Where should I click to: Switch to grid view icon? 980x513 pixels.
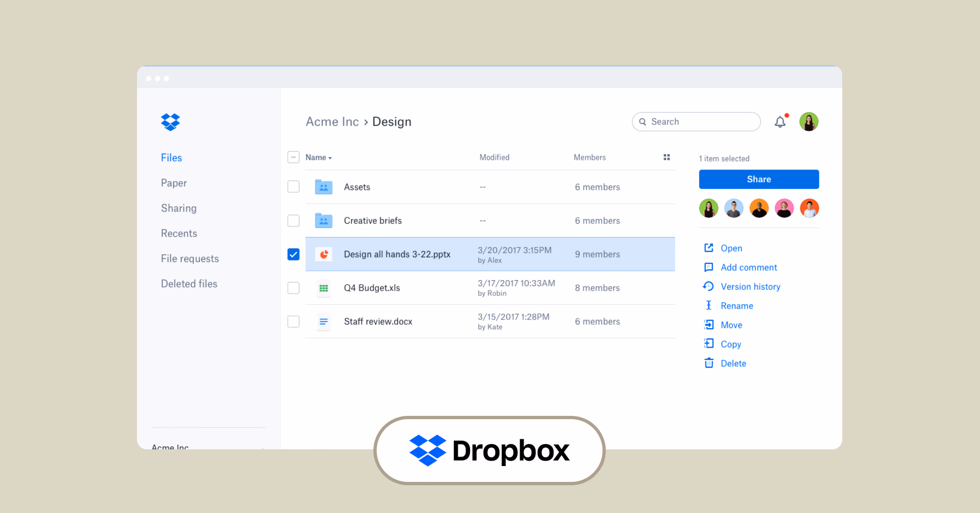coord(666,157)
